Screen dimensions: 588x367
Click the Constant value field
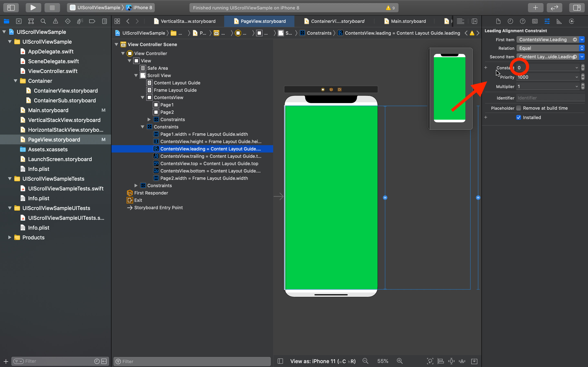tap(546, 68)
